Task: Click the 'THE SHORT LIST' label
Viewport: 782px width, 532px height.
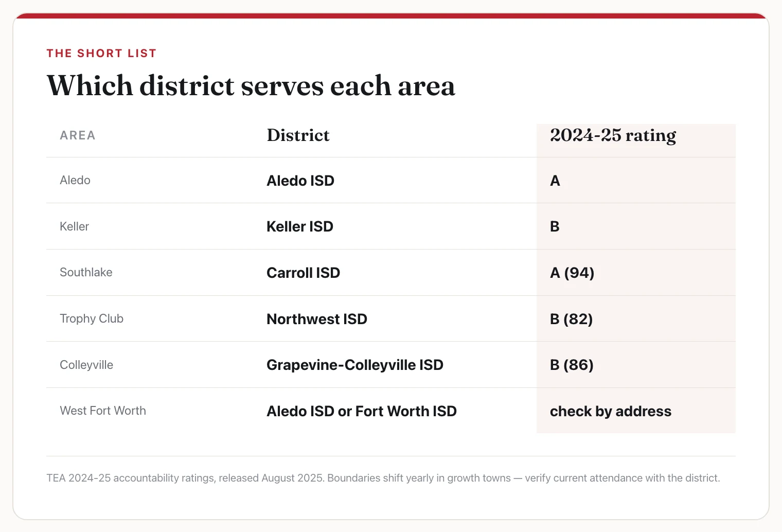Action: click(x=101, y=54)
